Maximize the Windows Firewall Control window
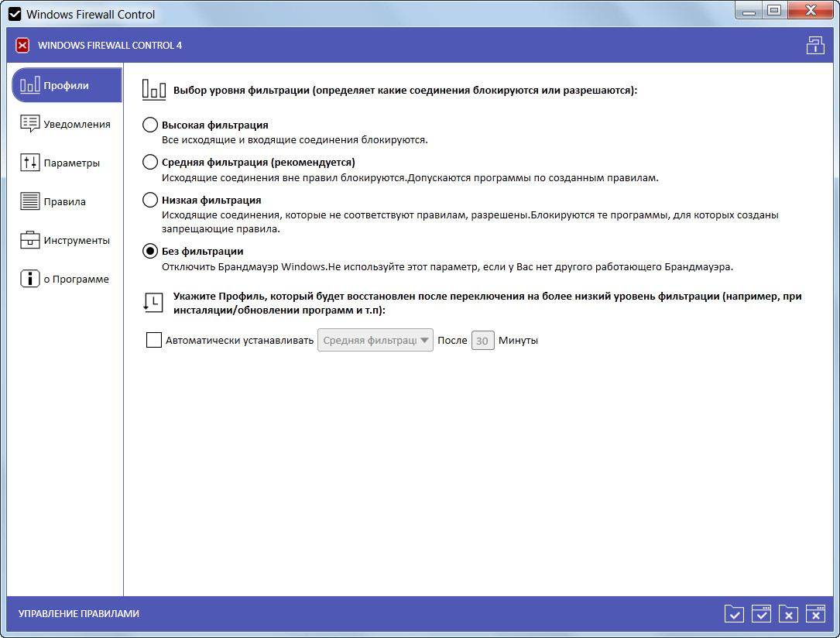840x638 pixels. point(773,11)
